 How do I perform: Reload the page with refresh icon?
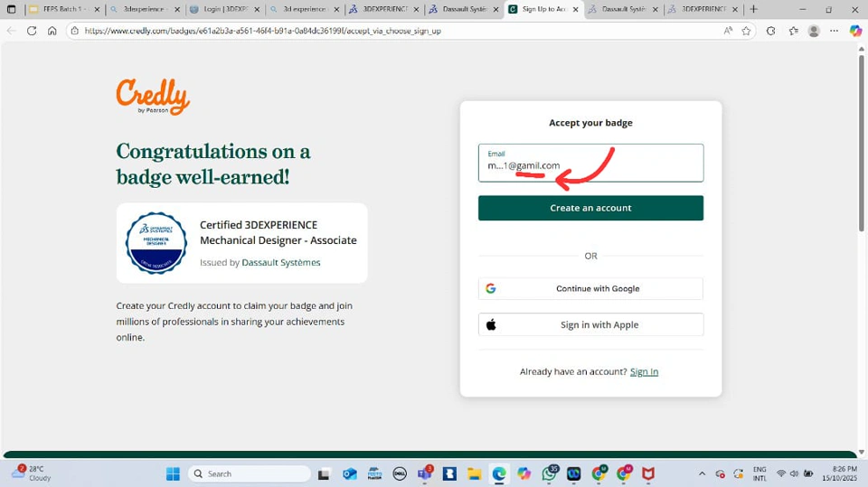point(32,31)
